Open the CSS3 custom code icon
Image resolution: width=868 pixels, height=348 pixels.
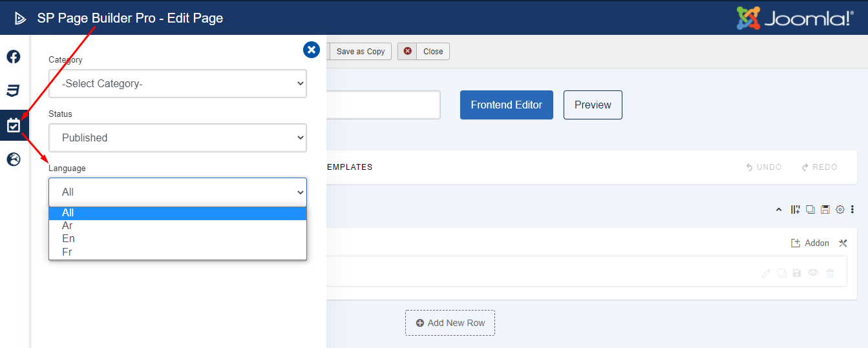[x=14, y=91]
